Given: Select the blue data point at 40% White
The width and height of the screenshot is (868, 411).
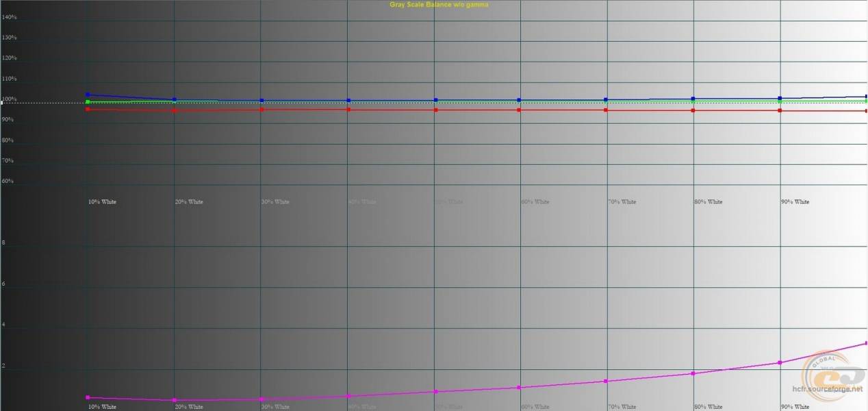Looking at the screenshot, I should click(x=348, y=100).
